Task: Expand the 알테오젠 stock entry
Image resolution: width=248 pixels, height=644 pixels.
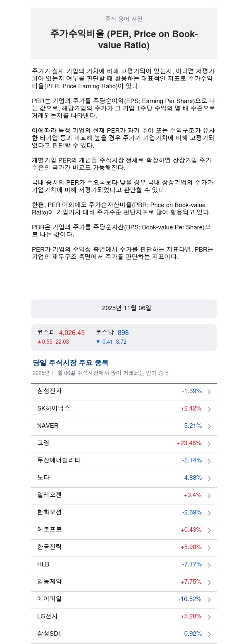Action: [x=124, y=495]
